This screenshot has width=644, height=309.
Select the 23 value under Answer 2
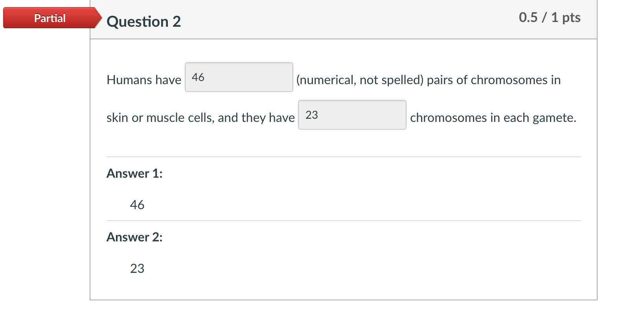click(137, 269)
